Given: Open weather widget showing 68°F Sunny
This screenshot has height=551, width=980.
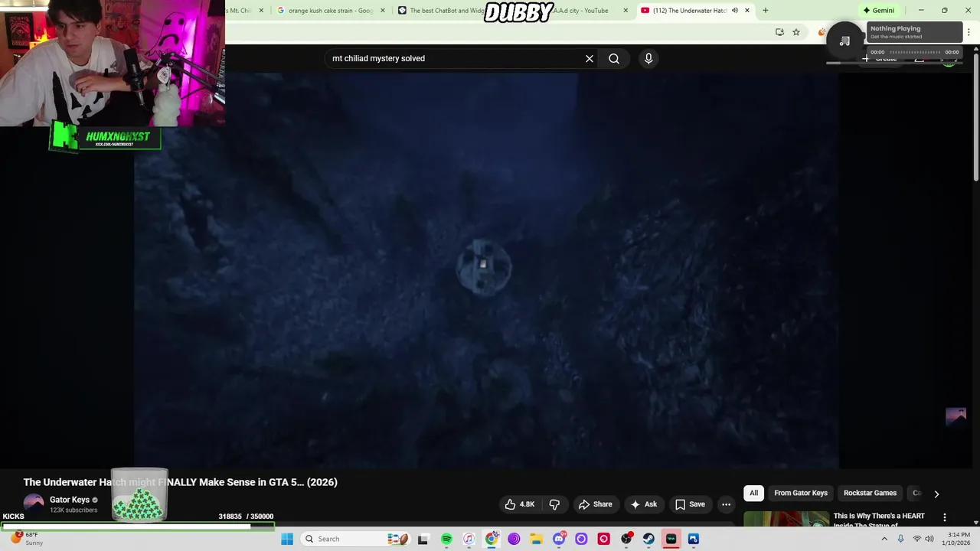Looking at the screenshot, I should point(25,539).
